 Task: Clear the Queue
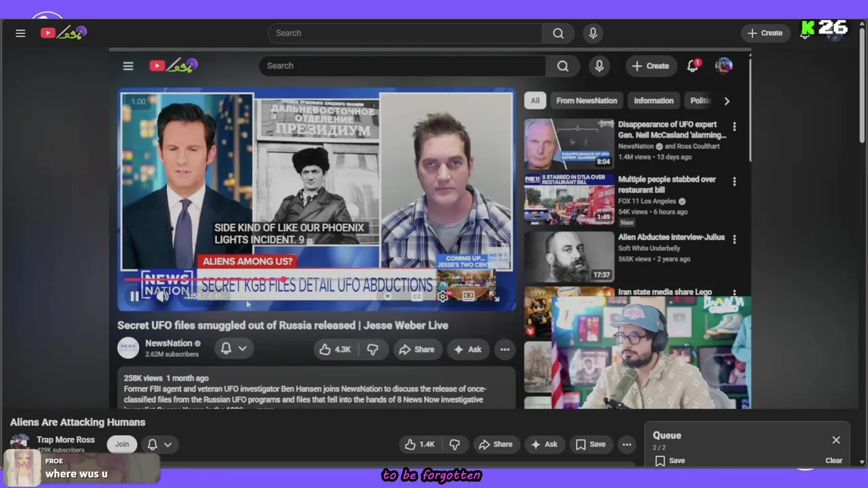[833, 461]
